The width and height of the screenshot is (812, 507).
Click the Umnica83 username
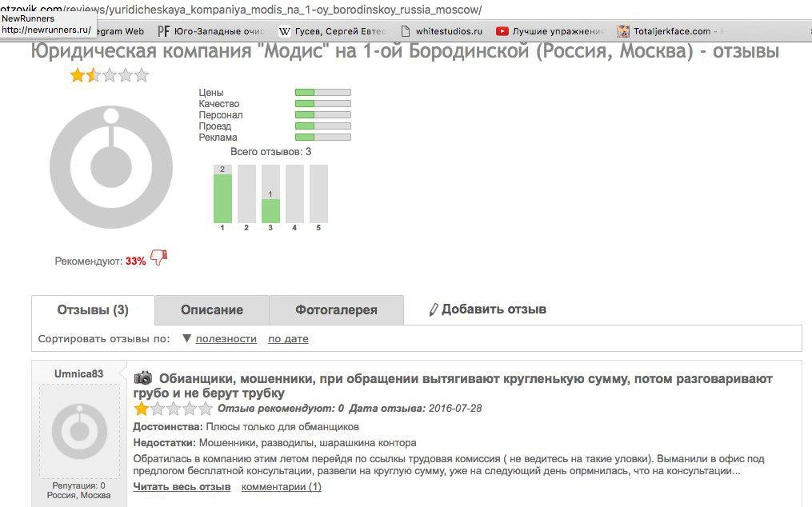click(78, 373)
